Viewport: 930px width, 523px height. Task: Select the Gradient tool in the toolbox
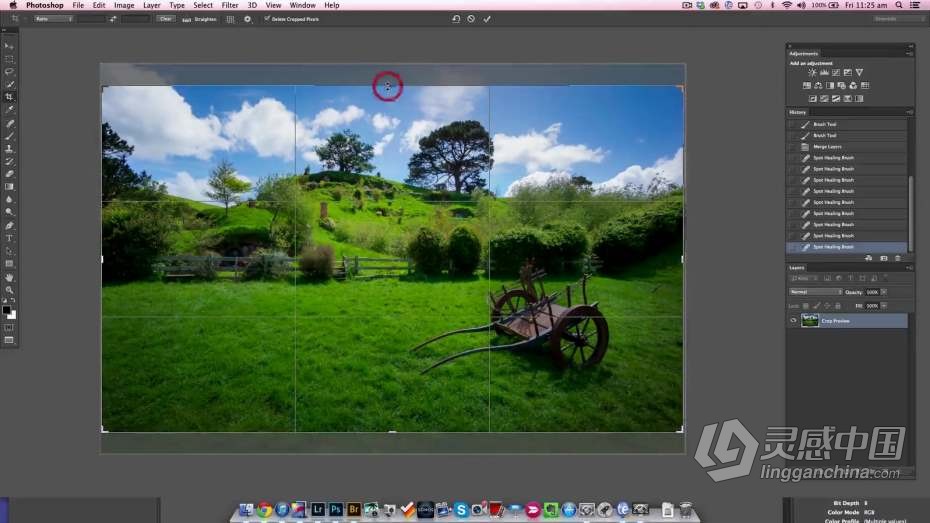[x=9, y=187]
